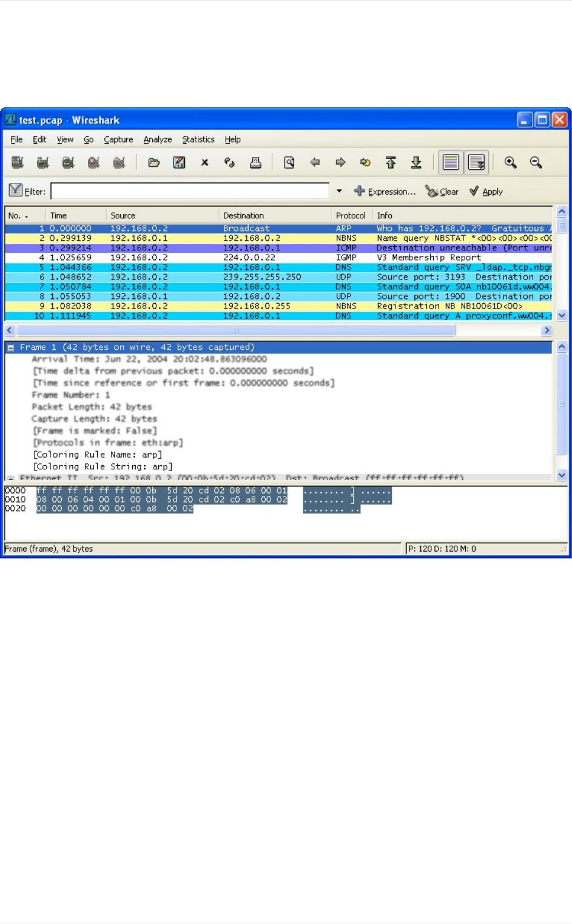Select packet 5 DNS SRV _ldap query
The image size is (572, 924).
click(x=278, y=267)
